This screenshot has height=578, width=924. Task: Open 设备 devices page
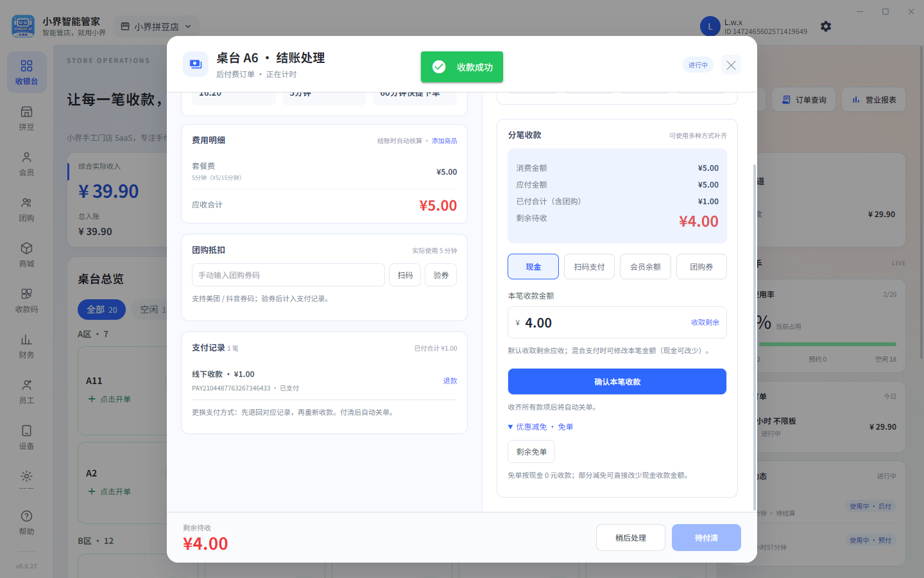[26, 437]
